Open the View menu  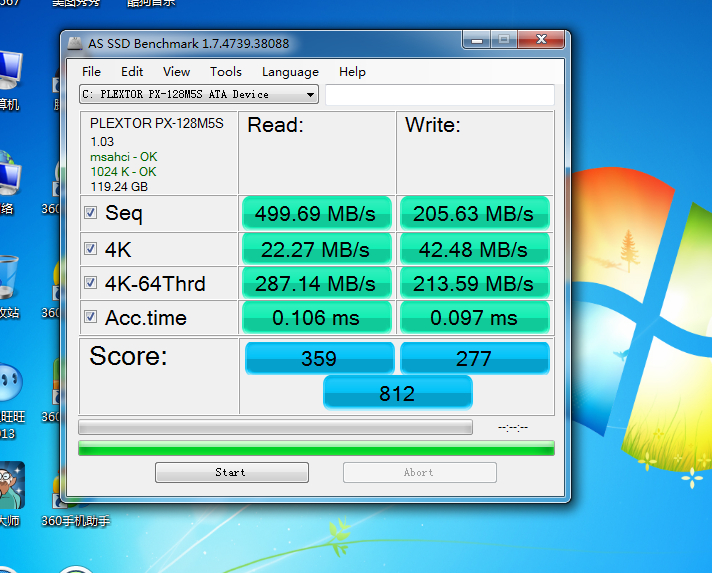click(176, 72)
